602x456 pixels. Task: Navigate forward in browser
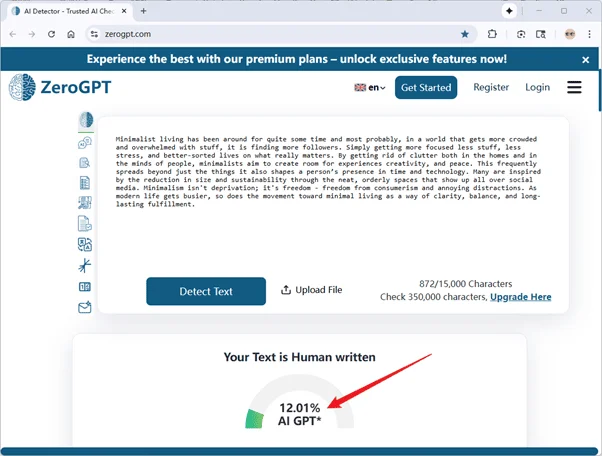32,34
